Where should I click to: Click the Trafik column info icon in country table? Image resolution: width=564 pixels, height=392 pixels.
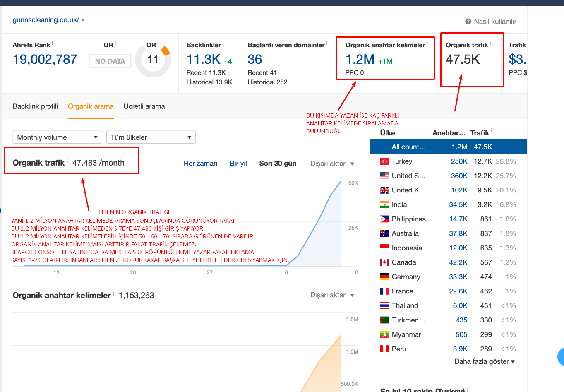(491, 130)
